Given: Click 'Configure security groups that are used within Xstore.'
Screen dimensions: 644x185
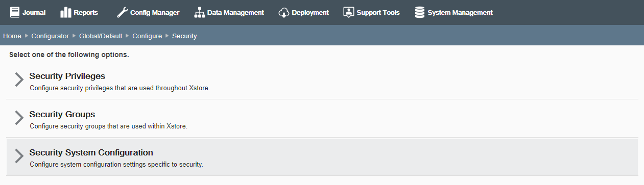Looking at the screenshot, I should click(108, 126).
